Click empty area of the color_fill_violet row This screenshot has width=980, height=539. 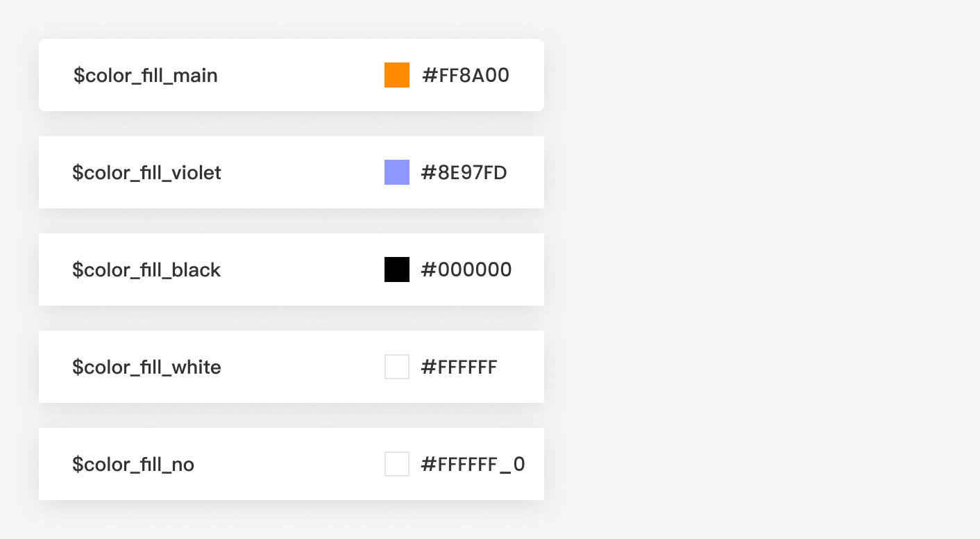[x=302, y=172]
